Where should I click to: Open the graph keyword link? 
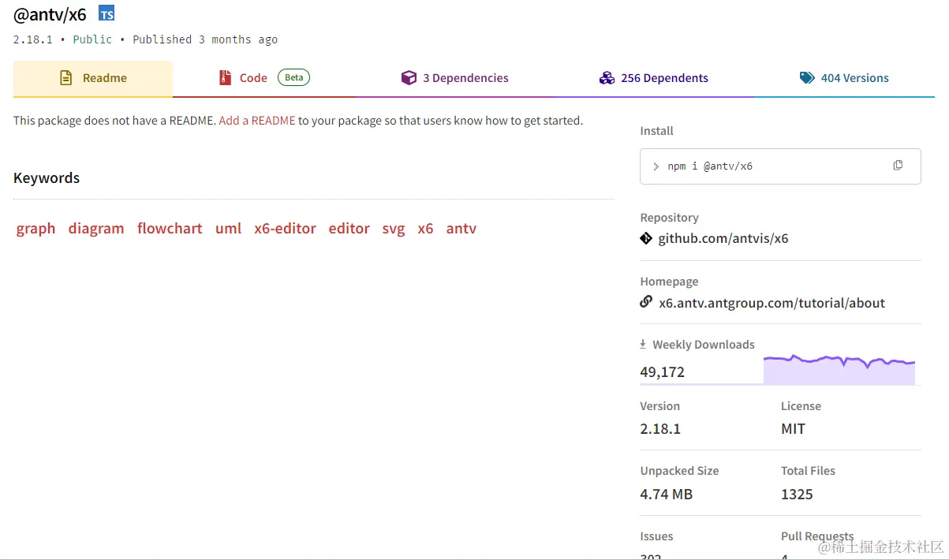click(x=36, y=229)
